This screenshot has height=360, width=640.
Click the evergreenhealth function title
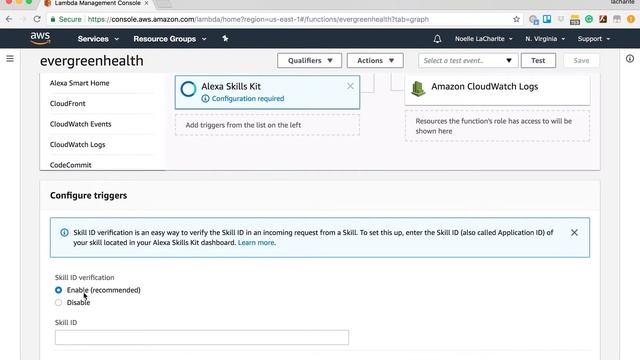click(x=92, y=61)
